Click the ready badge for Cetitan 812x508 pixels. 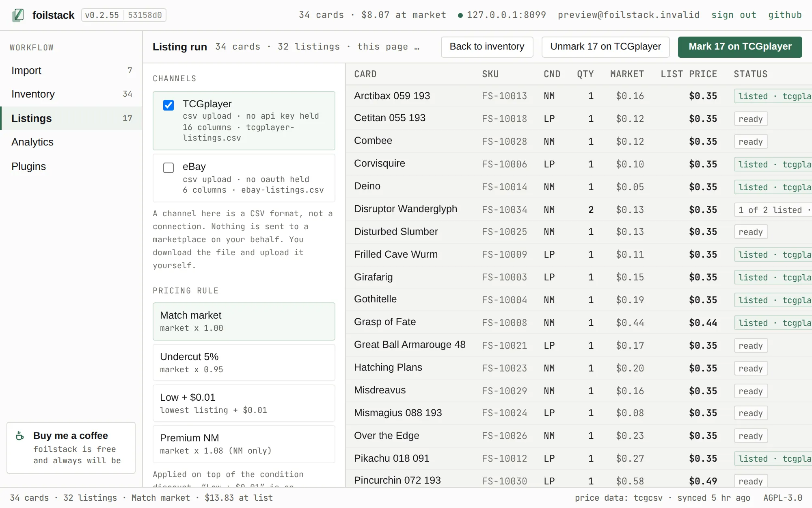[751, 119]
